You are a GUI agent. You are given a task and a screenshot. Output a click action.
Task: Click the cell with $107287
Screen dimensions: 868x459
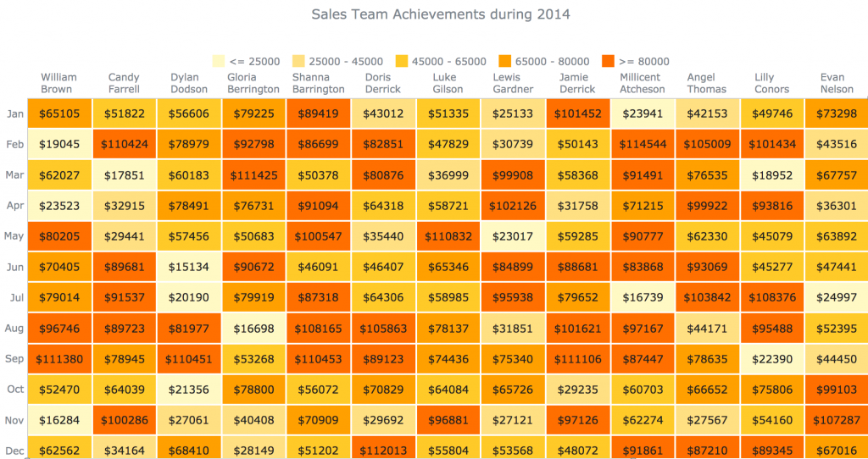[837, 420]
